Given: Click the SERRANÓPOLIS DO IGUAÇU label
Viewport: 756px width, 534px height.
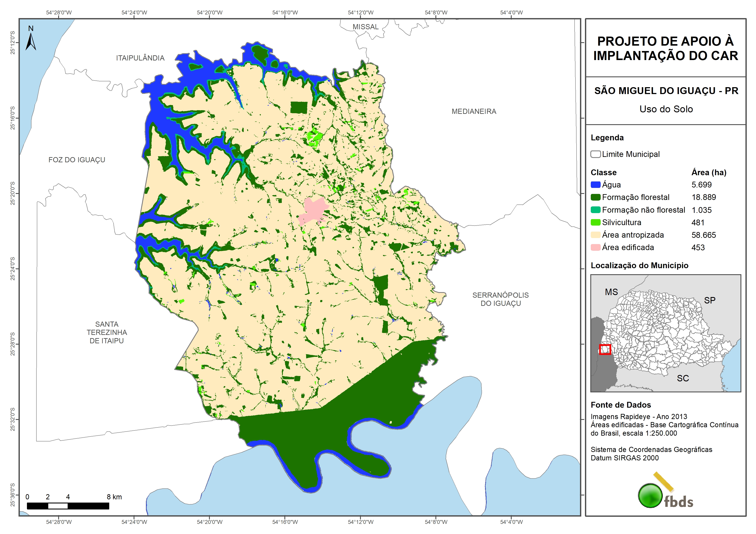Looking at the screenshot, I should [x=500, y=299].
